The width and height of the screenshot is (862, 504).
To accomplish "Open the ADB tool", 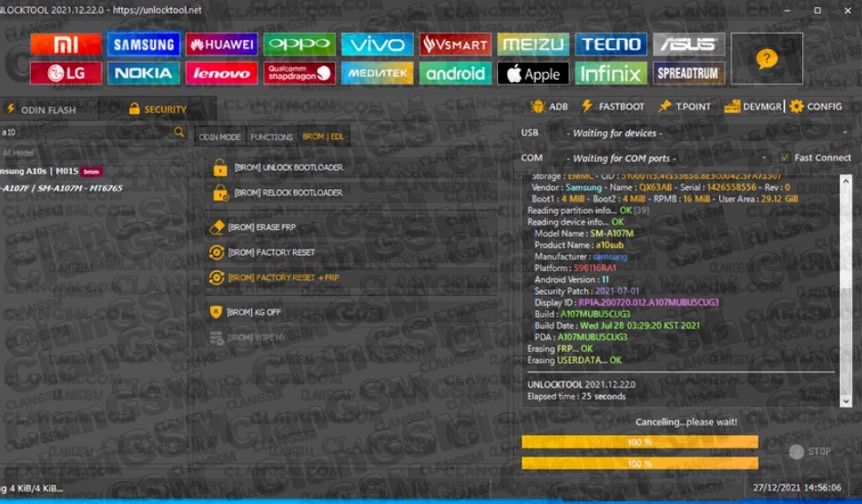I will click(549, 106).
